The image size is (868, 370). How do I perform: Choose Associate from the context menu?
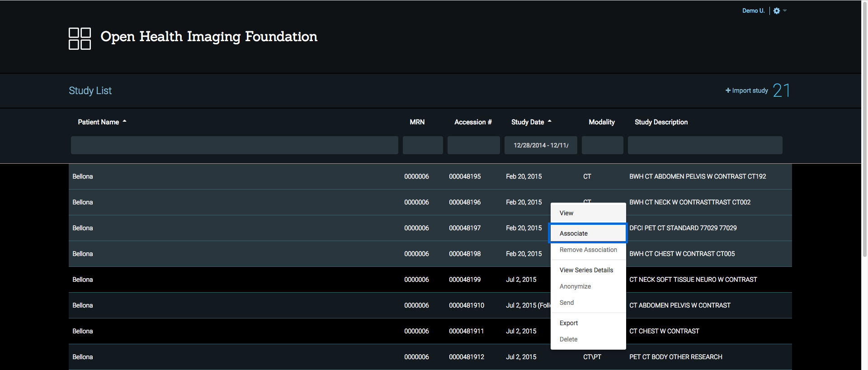pyautogui.click(x=574, y=233)
